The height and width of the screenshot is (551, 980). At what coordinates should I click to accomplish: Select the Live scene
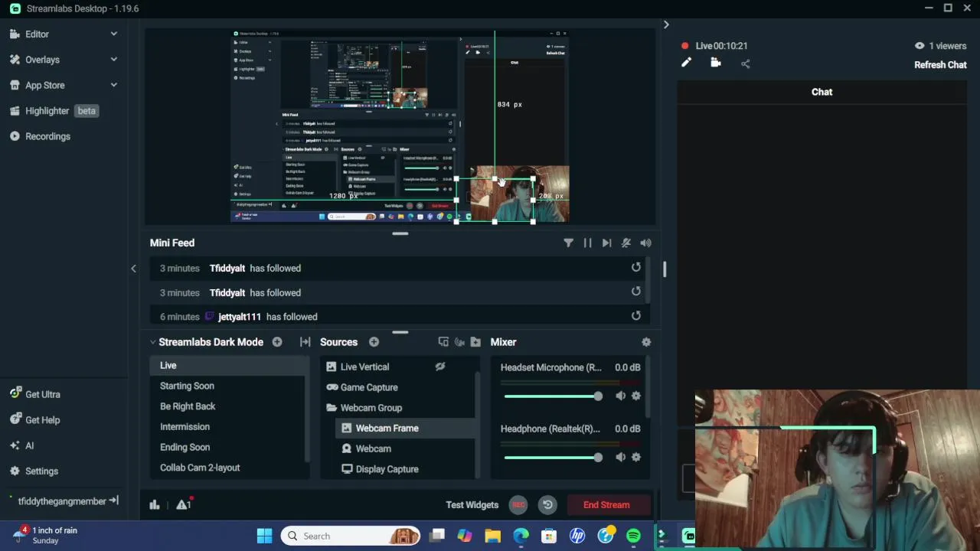tap(227, 366)
